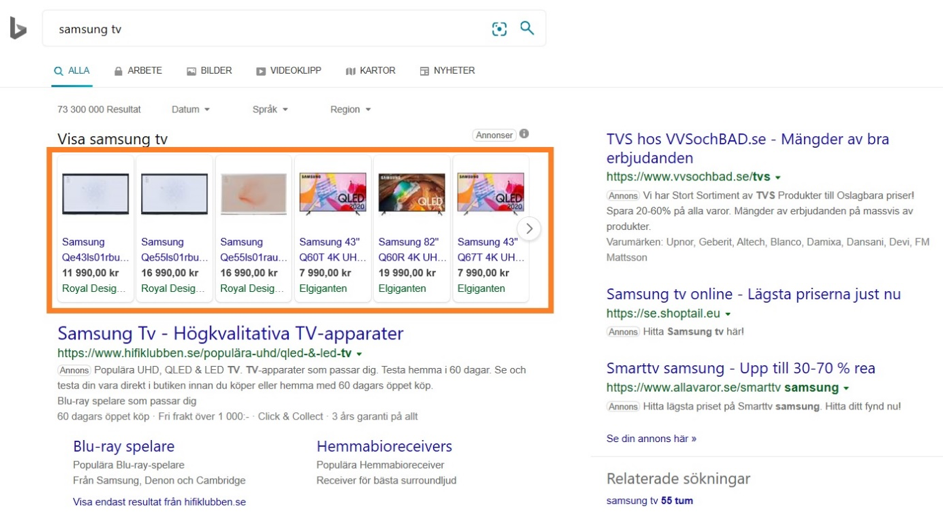Click Samsung 82" Q60R 4K product title
This screenshot has width=943, height=514.
point(412,249)
